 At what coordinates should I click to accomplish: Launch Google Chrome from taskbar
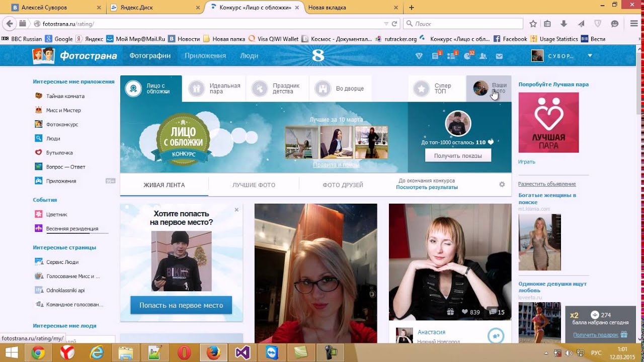pyautogui.click(x=38, y=353)
